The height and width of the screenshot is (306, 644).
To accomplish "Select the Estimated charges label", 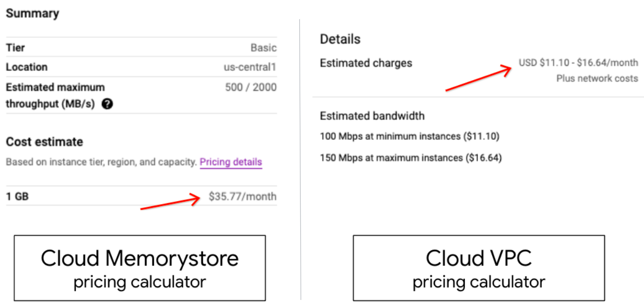I will coord(366,63).
